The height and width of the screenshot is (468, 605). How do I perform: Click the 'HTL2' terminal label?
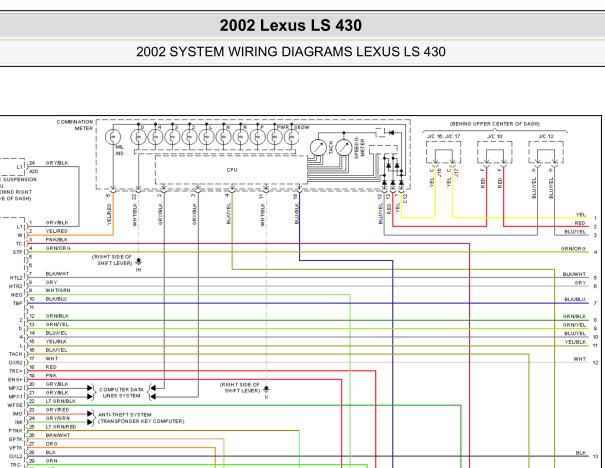click(16, 278)
